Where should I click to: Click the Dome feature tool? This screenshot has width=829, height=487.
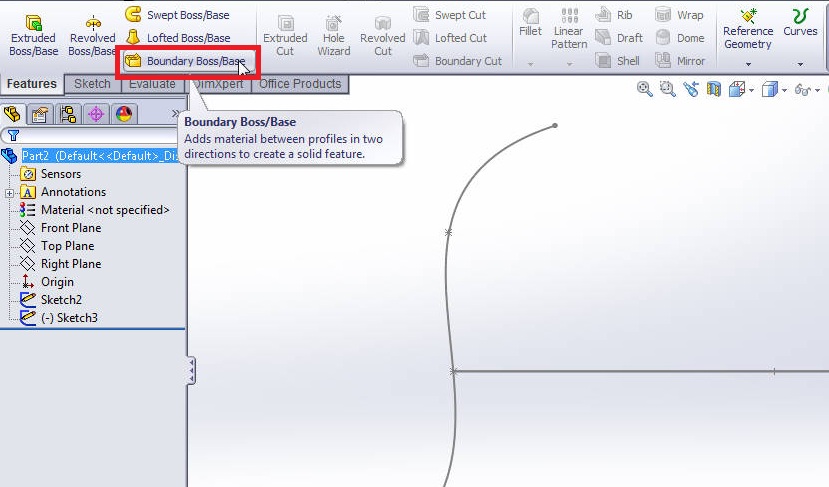[679, 38]
